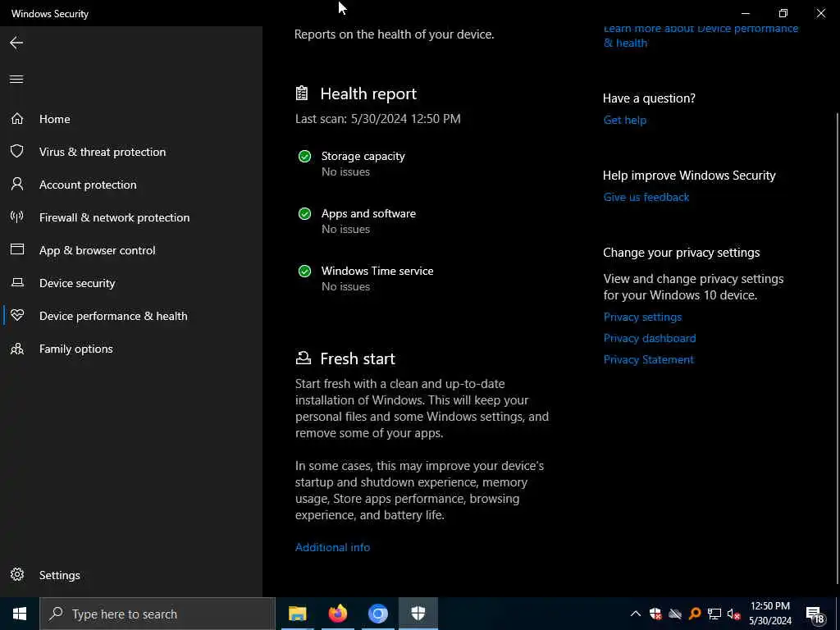Open the notification center icon
Image resolution: width=840 pixels, height=630 pixels.
click(x=815, y=614)
